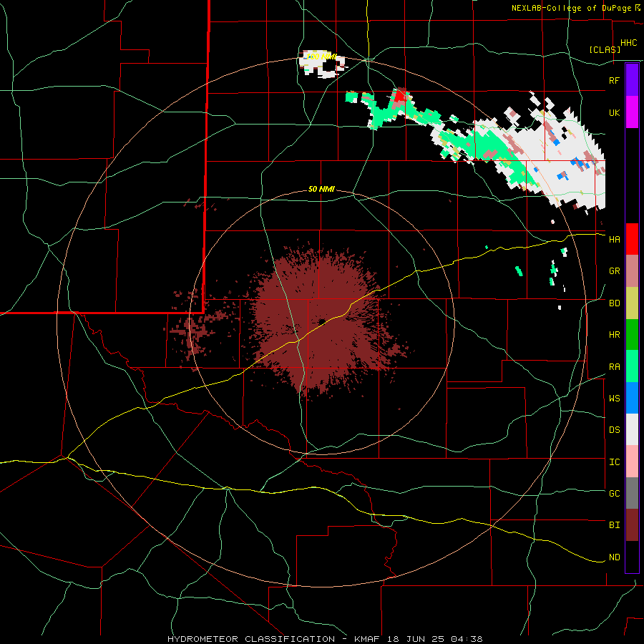Click the "50 NMI" range ring label

pyautogui.click(x=321, y=189)
